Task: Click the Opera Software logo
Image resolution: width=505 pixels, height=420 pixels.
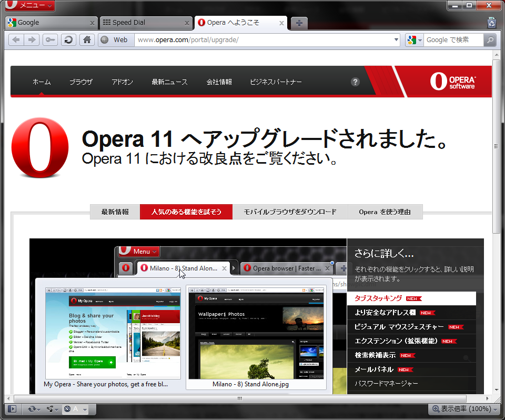Action: (452, 81)
